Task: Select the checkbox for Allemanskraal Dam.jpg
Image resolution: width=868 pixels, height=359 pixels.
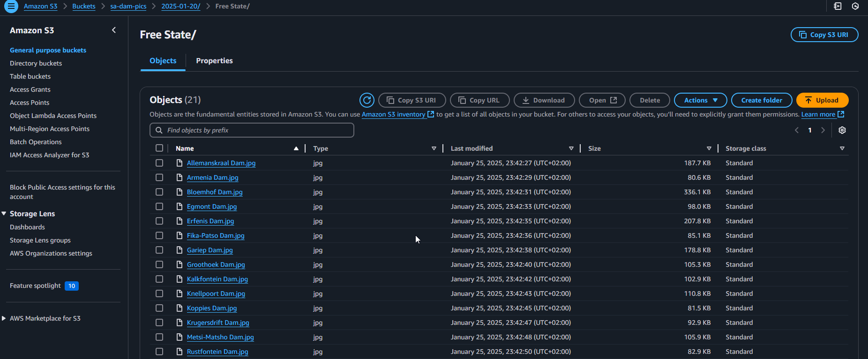Action: click(159, 163)
